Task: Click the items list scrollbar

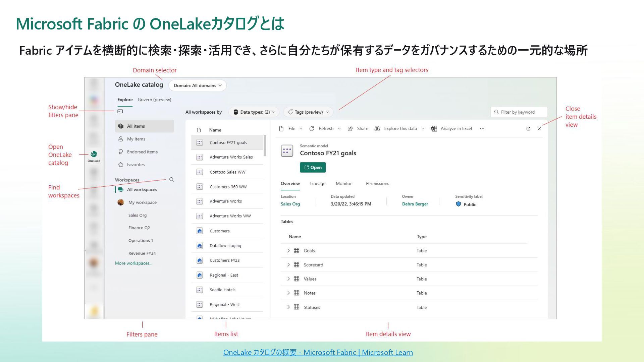Action: [265, 146]
